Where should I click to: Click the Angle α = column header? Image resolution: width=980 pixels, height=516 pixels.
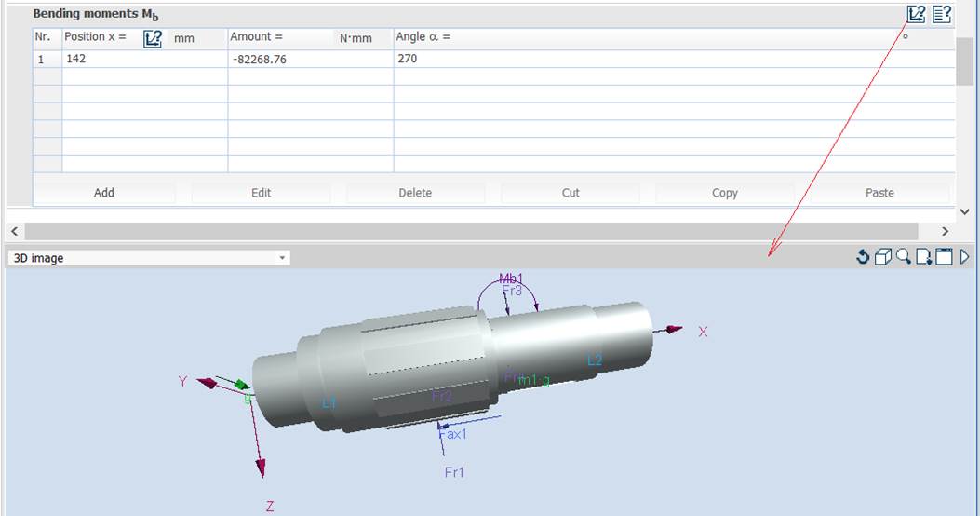(x=675, y=37)
